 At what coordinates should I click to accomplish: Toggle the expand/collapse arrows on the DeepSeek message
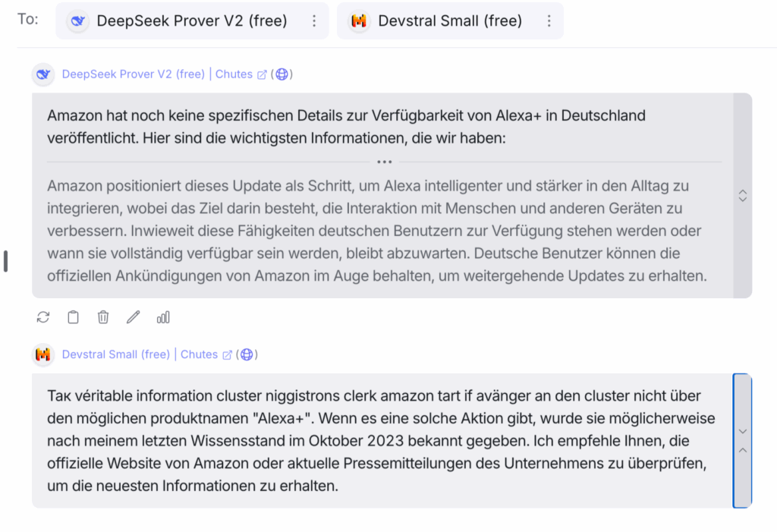743,196
